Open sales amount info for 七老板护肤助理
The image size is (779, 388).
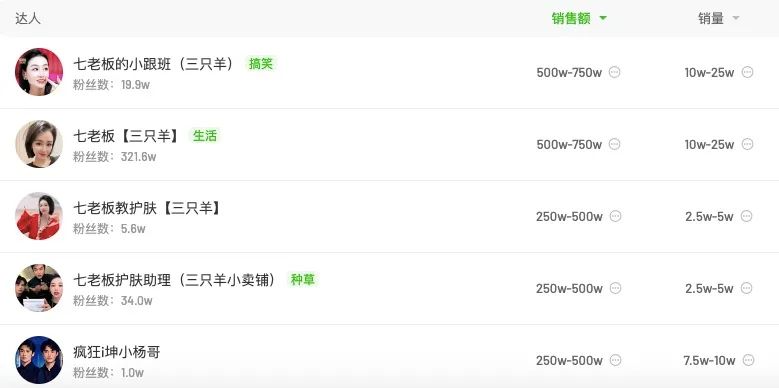[616, 288]
